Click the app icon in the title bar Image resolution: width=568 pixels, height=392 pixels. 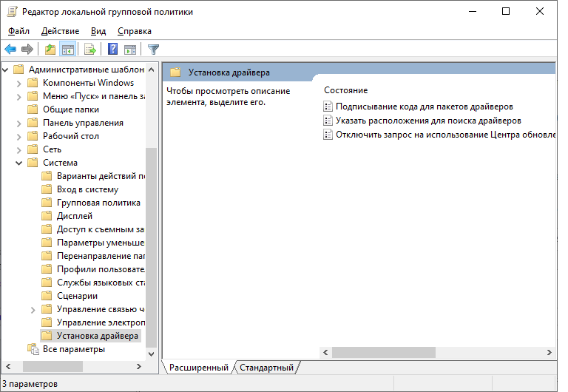point(12,12)
